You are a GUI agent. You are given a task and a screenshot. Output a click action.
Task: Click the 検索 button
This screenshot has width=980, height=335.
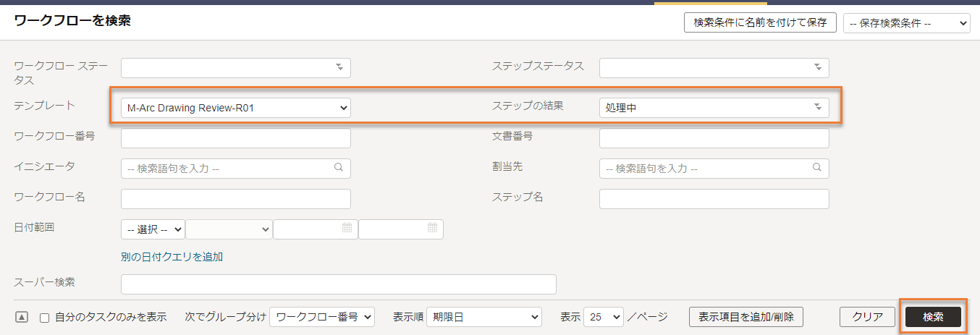tap(933, 317)
